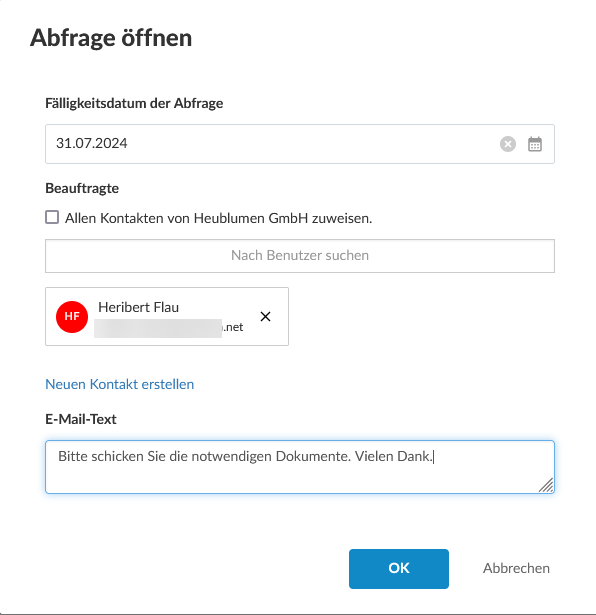Clear the due date with the x icon

(x=508, y=144)
